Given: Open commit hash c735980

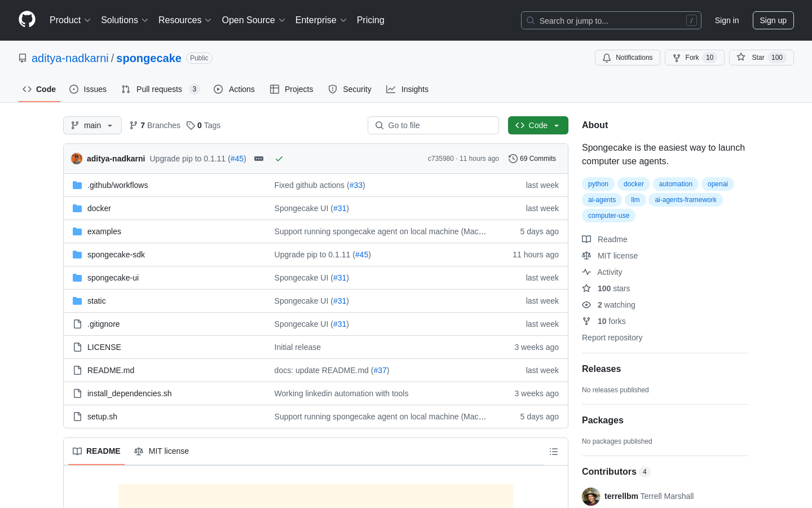Looking at the screenshot, I should tap(440, 159).
